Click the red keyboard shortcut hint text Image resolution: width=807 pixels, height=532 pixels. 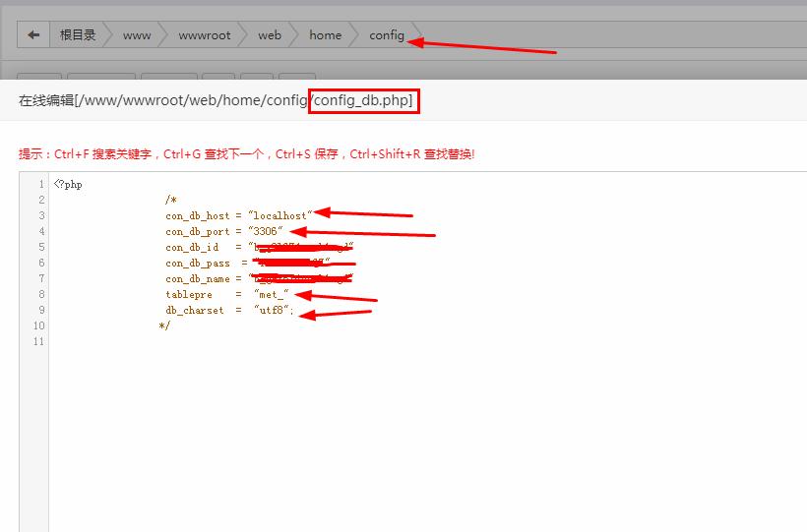(x=246, y=154)
